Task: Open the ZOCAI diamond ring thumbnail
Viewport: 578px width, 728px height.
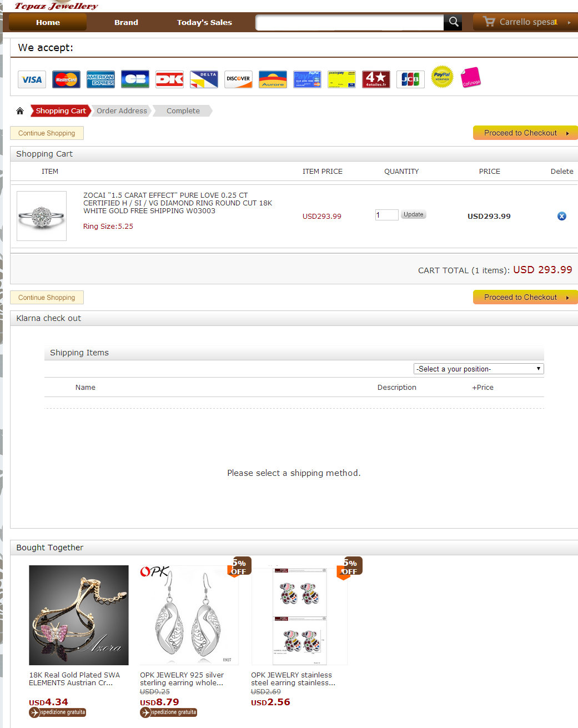Action: tap(42, 216)
